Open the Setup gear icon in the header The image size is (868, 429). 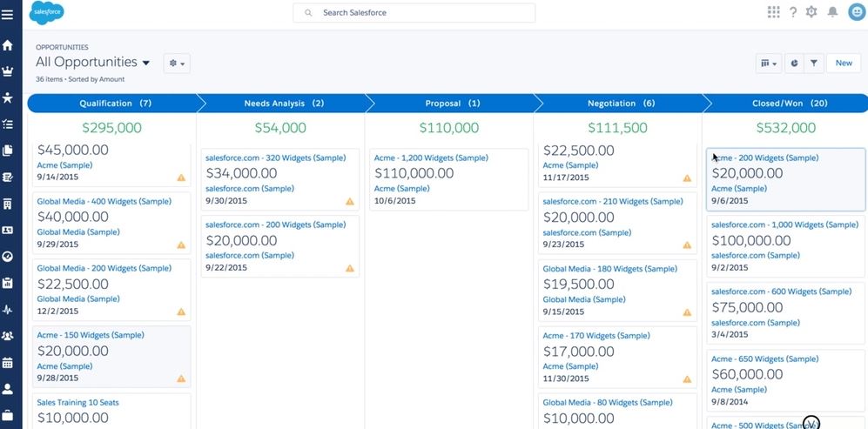[811, 12]
